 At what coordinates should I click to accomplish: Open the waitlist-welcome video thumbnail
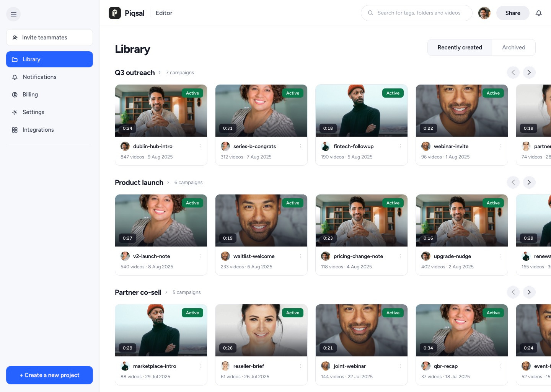pyautogui.click(x=261, y=220)
